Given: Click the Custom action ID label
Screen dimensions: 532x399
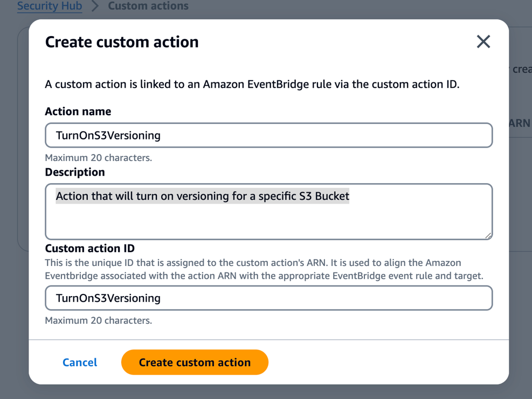Looking at the screenshot, I should tap(91, 248).
